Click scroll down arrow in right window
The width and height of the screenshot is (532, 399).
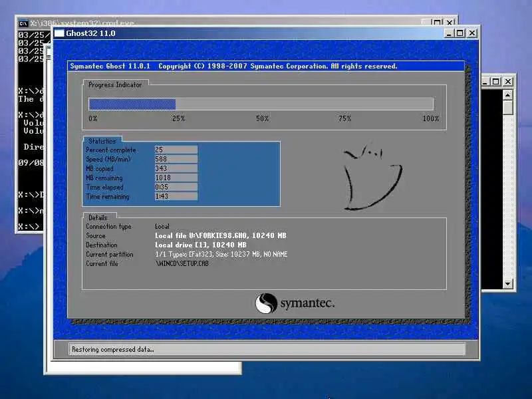(x=507, y=284)
